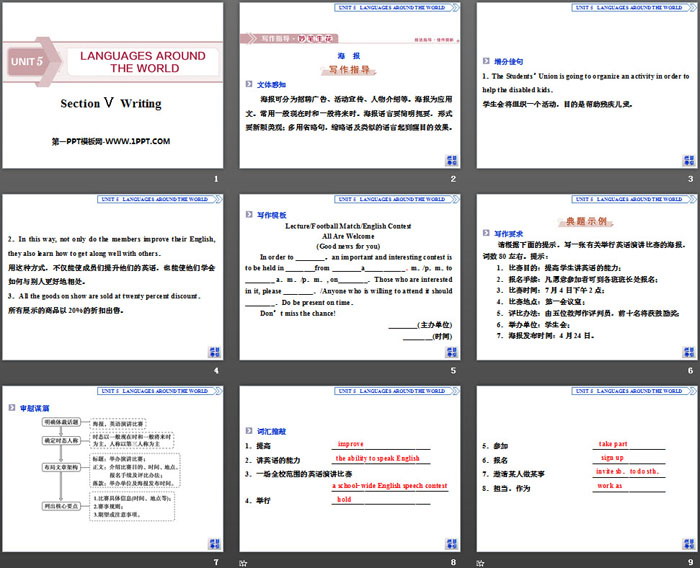Image resolution: width=700 pixels, height=568 pixels.
Task: Click the unit header banner on slide 2
Action: [396, 8]
